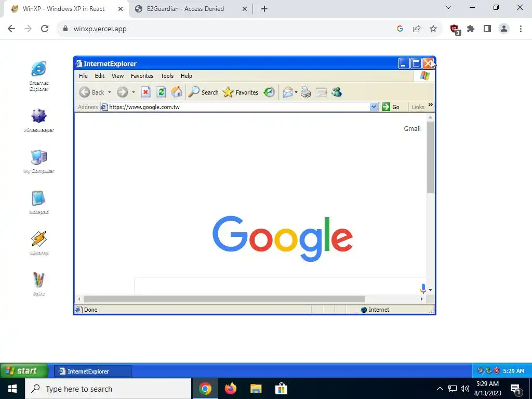This screenshot has height=399, width=532.
Task: Open Microsoft Store from taskbar
Action: coord(281,389)
